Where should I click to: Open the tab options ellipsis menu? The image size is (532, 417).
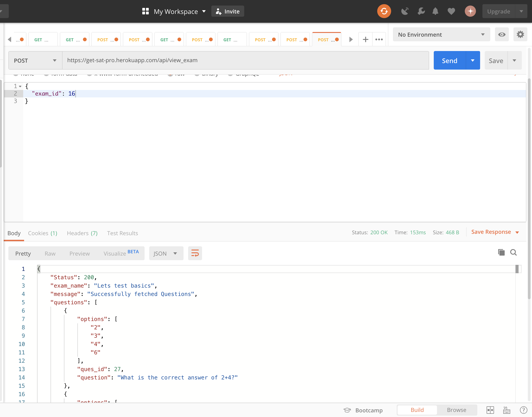point(379,39)
